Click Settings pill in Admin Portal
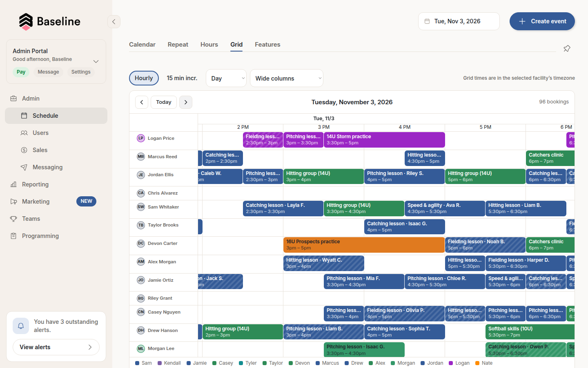The image size is (588, 368). [x=81, y=72]
